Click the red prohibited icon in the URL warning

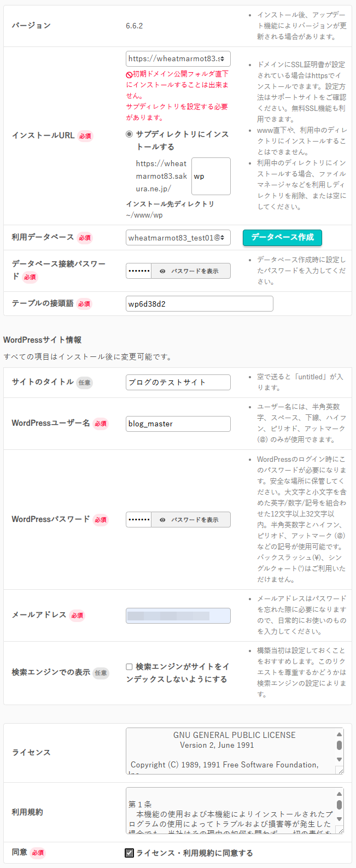(x=129, y=74)
